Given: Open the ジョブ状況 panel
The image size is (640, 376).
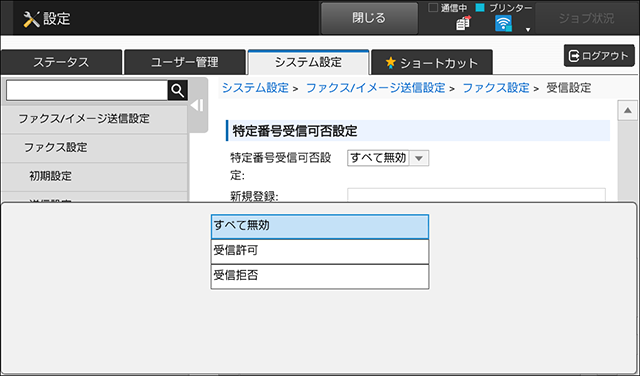Looking at the screenshot, I should pos(586,18).
